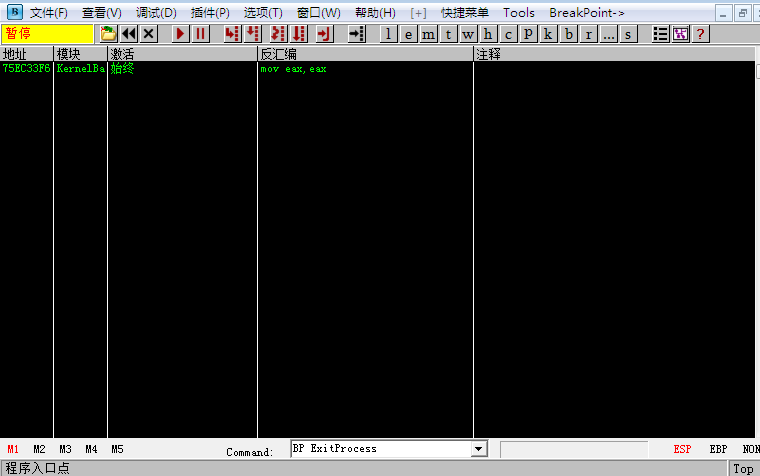
Task: Show the breakpoints 'b' window button
Action: point(568,34)
